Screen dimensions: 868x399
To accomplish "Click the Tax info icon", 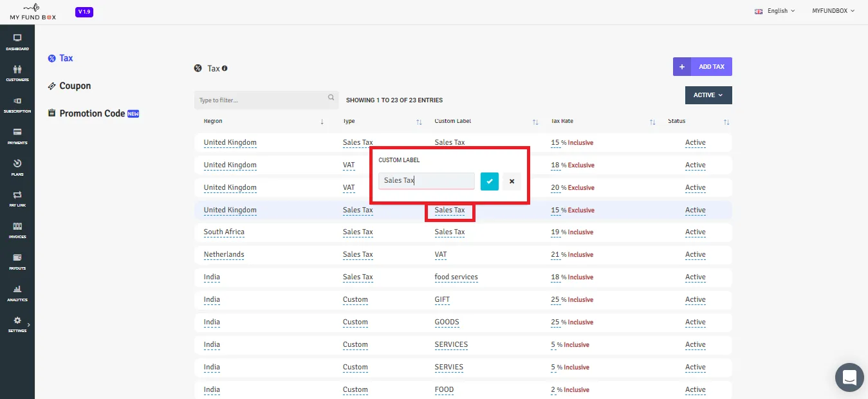I will pyautogui.click(x=225, y=68).
